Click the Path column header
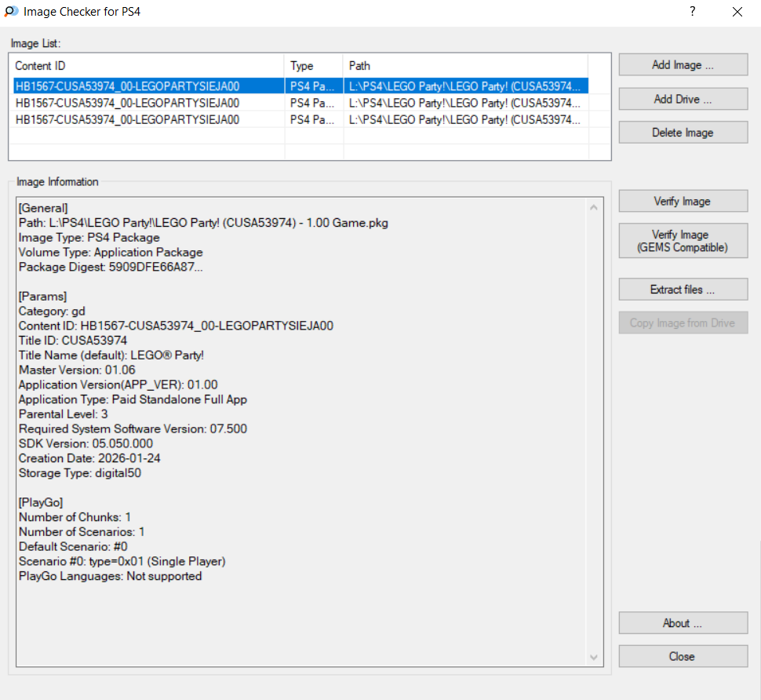Viewport: 761px width, 700px height. pyautogui.click(x=465, y=66)
